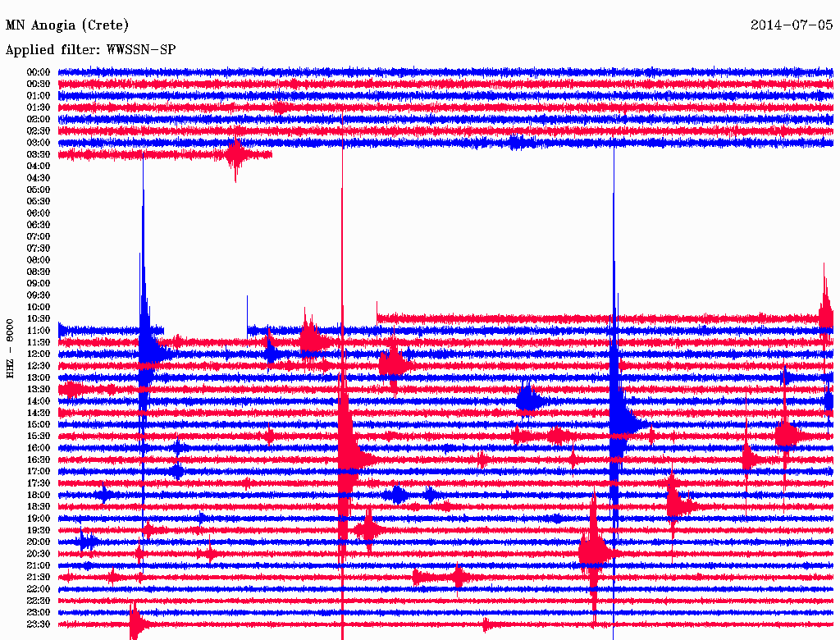This screenshot has width=840, height=640.
Task: Select the 20:00 time label
Action: pos(38,542)
